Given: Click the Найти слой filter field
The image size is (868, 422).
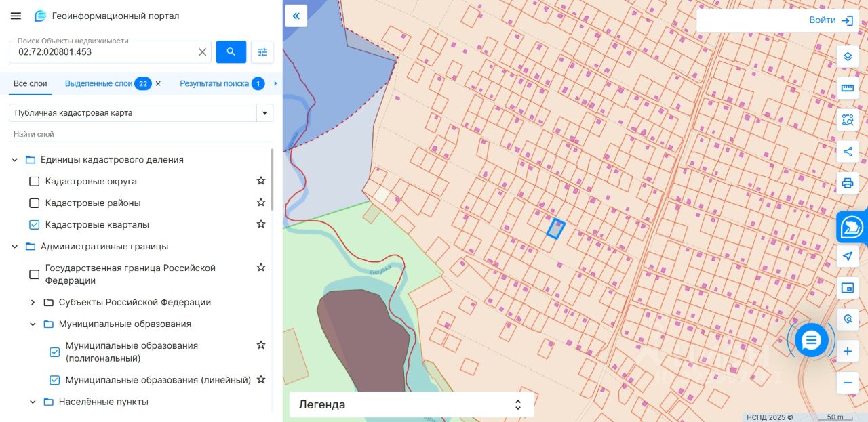Looking at the screenshot, I should pos(141,135).
